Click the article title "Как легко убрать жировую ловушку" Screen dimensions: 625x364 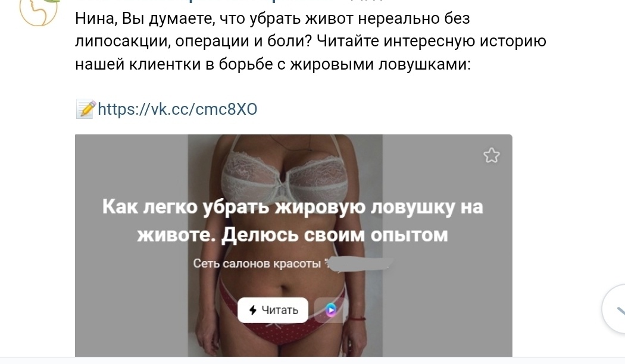(x=278, y=207)
